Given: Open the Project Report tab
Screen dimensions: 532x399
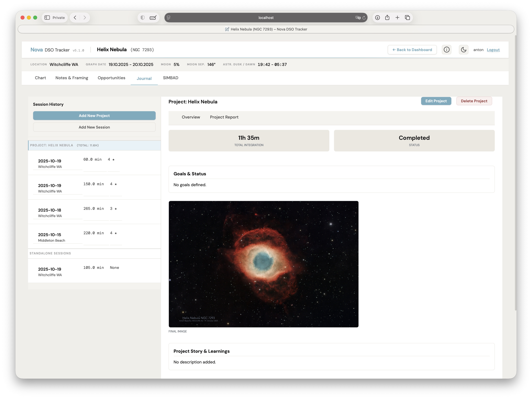Looking at the screenshot, I should click(x=224, y=117).
